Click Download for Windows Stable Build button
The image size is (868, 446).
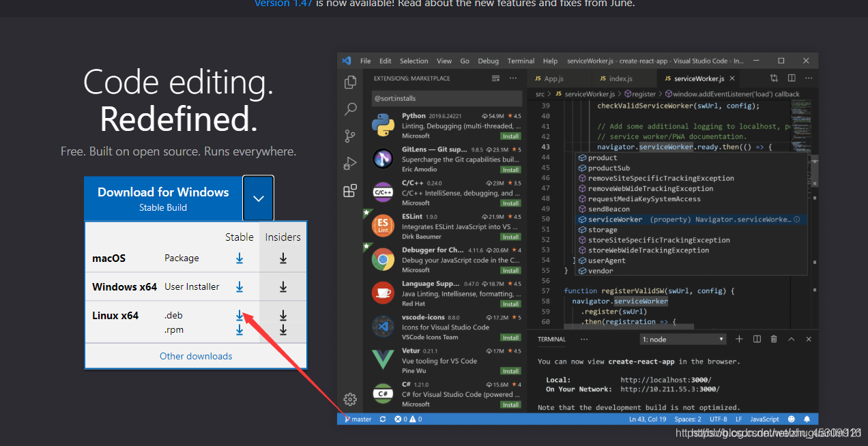[163, 198]
